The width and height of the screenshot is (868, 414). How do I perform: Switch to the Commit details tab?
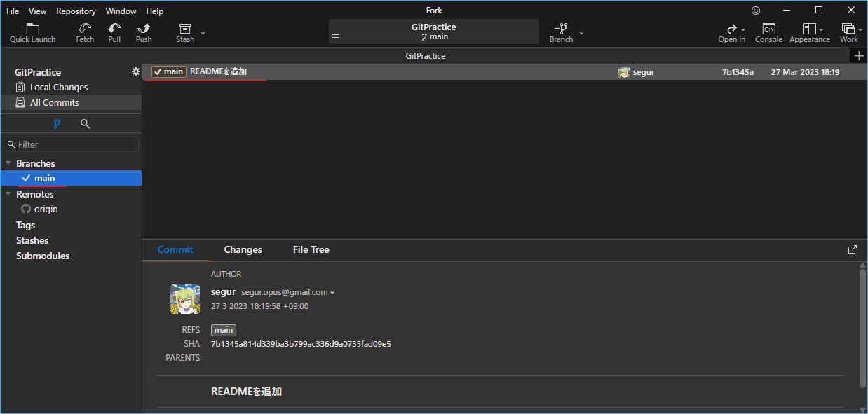click(x=175, y=249)
